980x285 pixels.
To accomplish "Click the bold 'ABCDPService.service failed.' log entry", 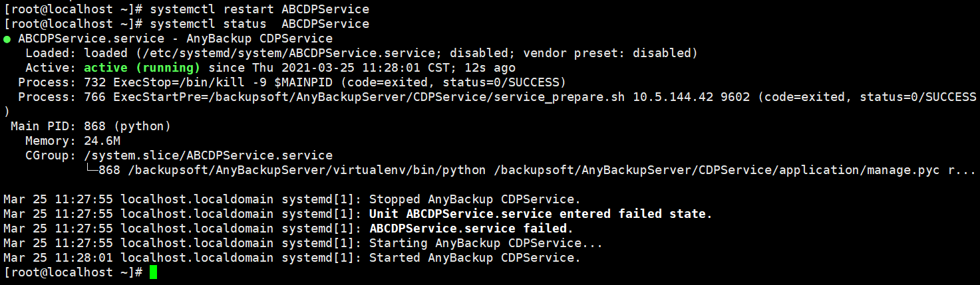I will pos(471,229).
